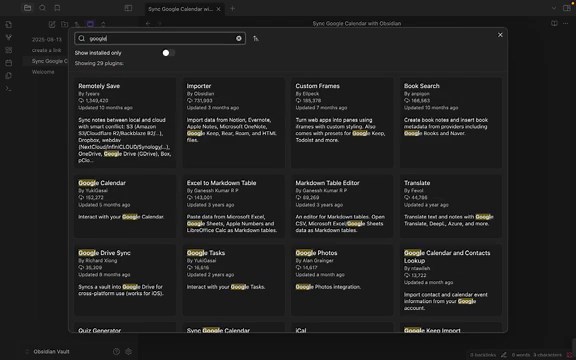
Task: Open vault switcher Obsidian Vault
Action: coord(51,352)
